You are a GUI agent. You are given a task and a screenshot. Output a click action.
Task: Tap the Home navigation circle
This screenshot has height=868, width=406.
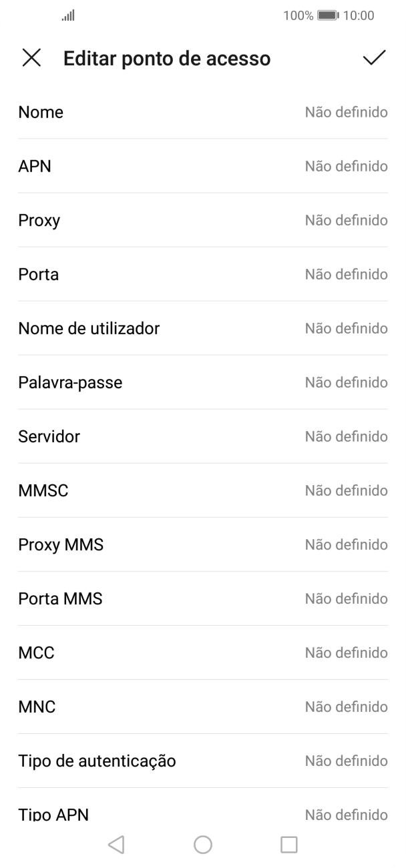(x=202, y=843)
